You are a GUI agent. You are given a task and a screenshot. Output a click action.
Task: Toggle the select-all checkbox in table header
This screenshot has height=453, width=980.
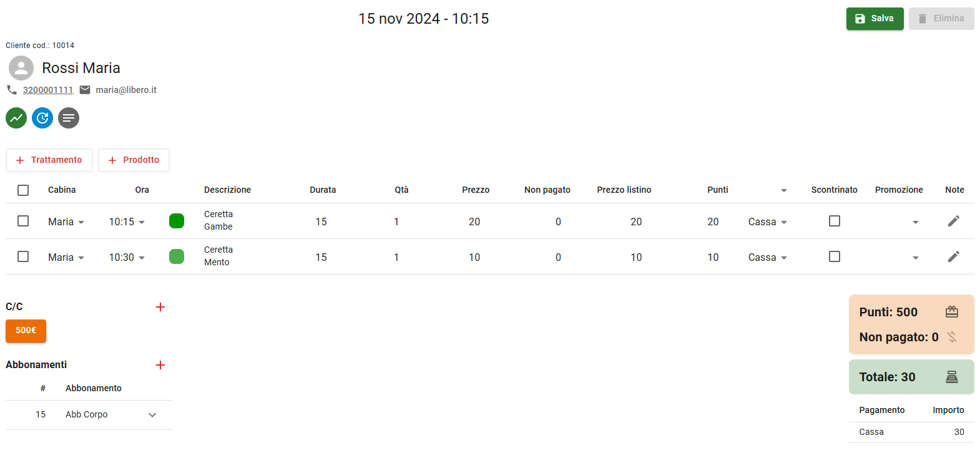click(23, 190)
